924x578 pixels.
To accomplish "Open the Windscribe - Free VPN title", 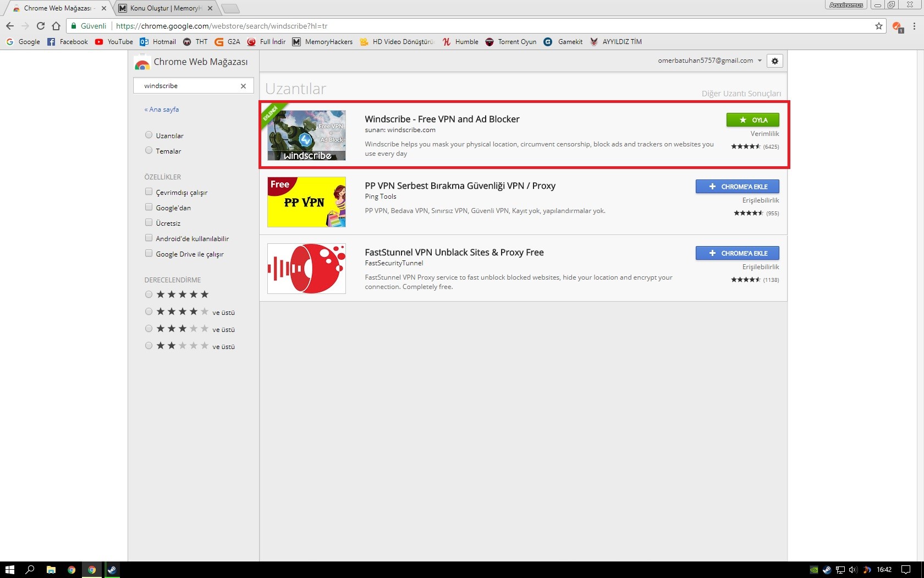I will point(442,119).
